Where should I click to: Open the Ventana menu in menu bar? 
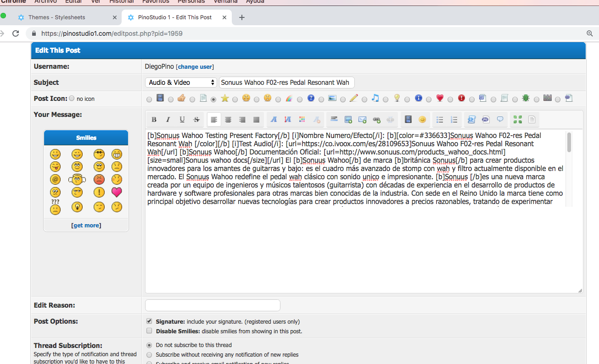coord(225,2)
